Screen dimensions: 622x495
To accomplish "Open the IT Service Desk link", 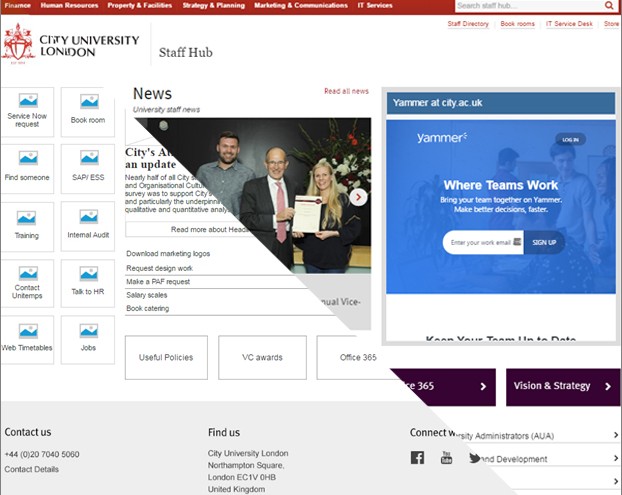I will coord(569,24).
